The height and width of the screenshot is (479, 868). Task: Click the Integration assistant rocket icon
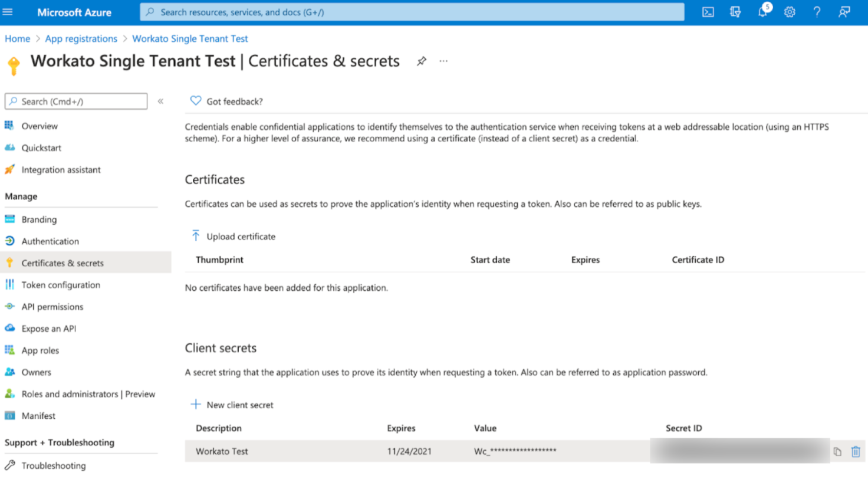point(9,169)
